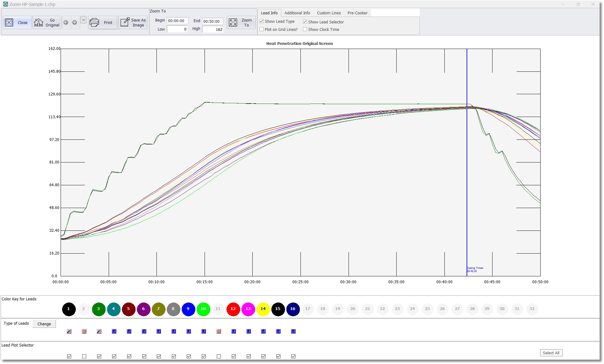Click lead 3 type icon
Screen dimensions: 604x364
pos(99,331)
